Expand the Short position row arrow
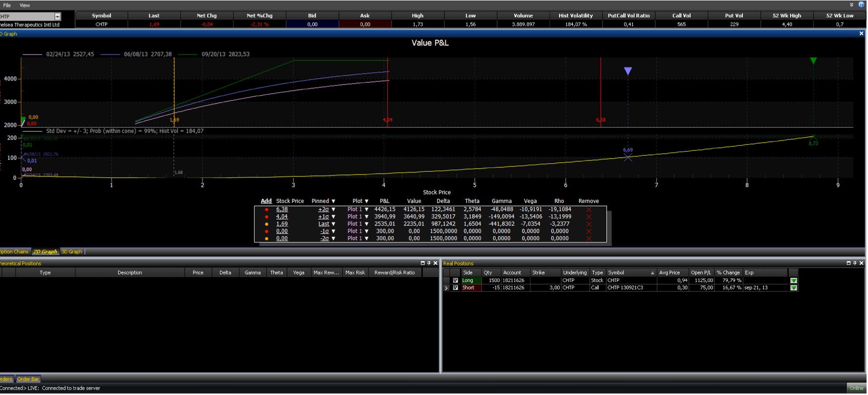Image resolution: width=868 pixels, height=395 pixels. coord(446,288)
